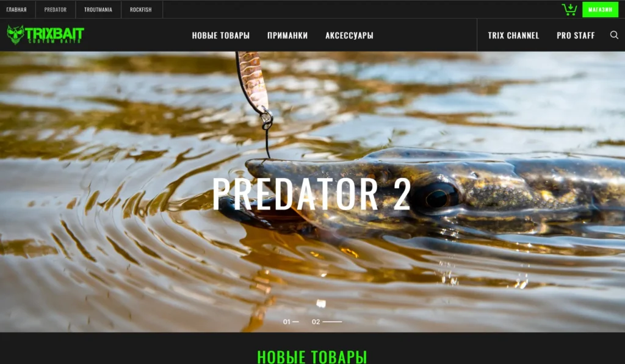Switch to the PREDATOR section tab
625x364 pixels.
56,10
